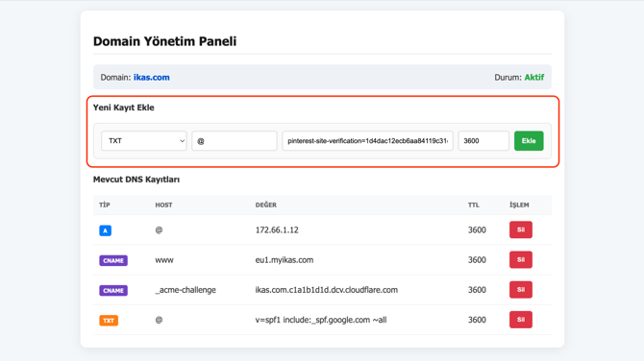Viewport: 644px width, 361px height.
Task: Select the value 172.66.1.12
Action: pyautogui.click(x=277, y=229)
